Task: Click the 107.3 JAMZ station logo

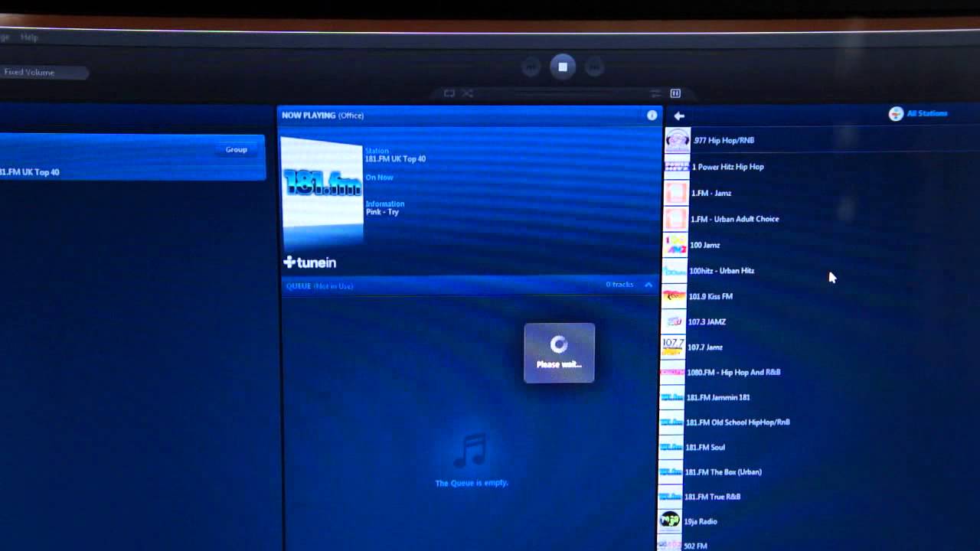Action: [x=673, y=321]
